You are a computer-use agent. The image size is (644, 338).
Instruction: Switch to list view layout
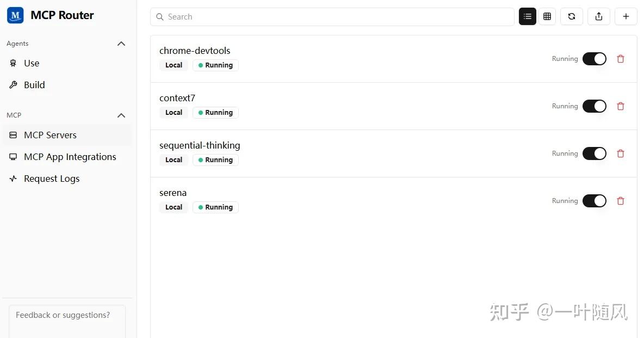pyautogui.click(x=527, y=17)
